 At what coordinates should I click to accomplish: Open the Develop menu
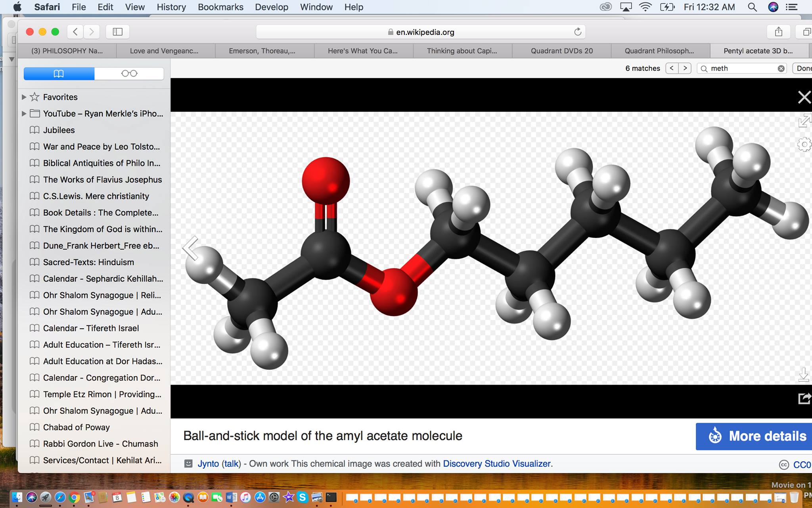pyautogui.click(x=272, y=7)
